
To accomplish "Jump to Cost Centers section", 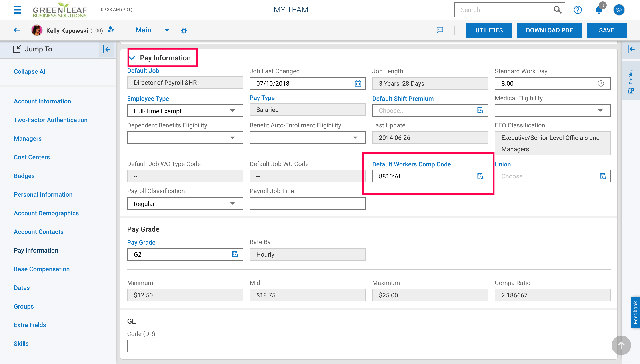I will (x=32, y=157).
